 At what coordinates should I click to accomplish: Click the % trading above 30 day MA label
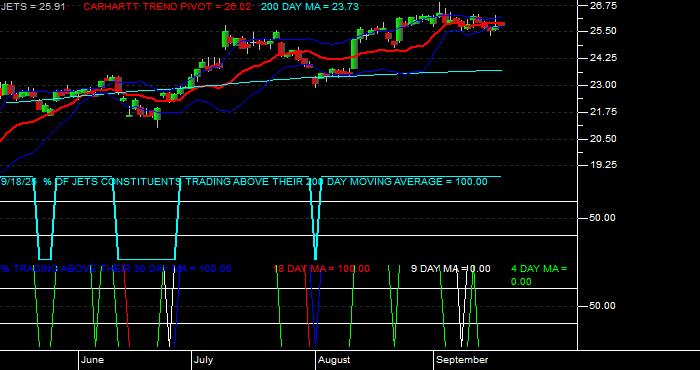[116, 269]
